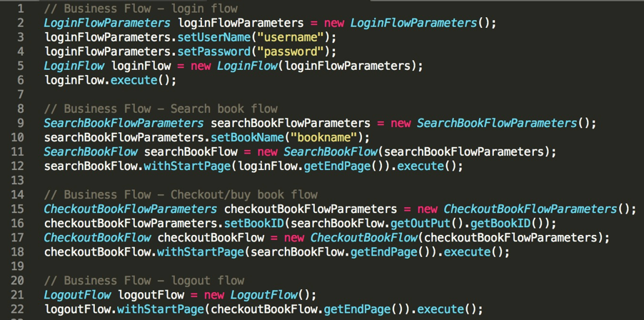The width and height of the screenshot is (644, 320).
Task: Click the comment about the Checkout/buy book flow
Action: click(x=181, y=194)
